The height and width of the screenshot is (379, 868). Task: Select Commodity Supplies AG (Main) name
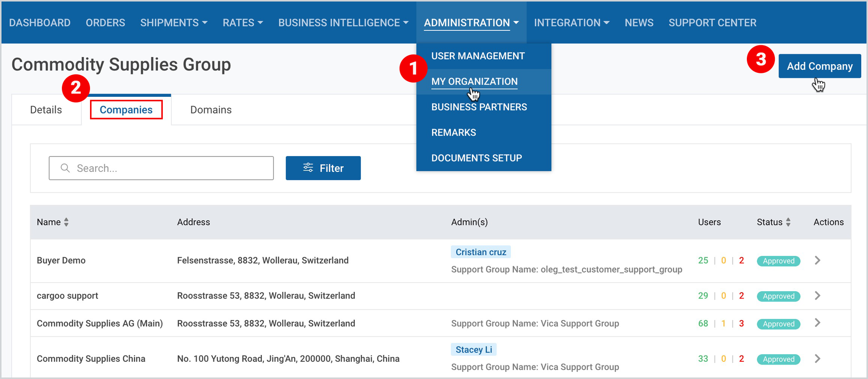(99, 323)
